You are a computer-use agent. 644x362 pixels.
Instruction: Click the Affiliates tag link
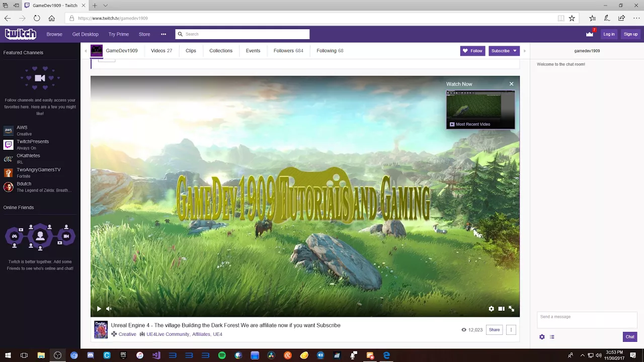pyautogui.click(x=201, y=334)
